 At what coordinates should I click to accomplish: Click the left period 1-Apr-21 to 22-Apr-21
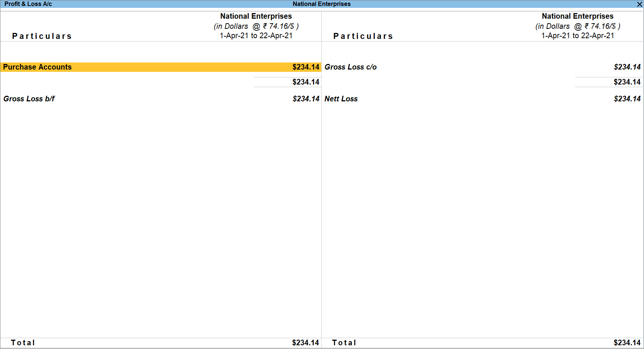pos(256,36)
